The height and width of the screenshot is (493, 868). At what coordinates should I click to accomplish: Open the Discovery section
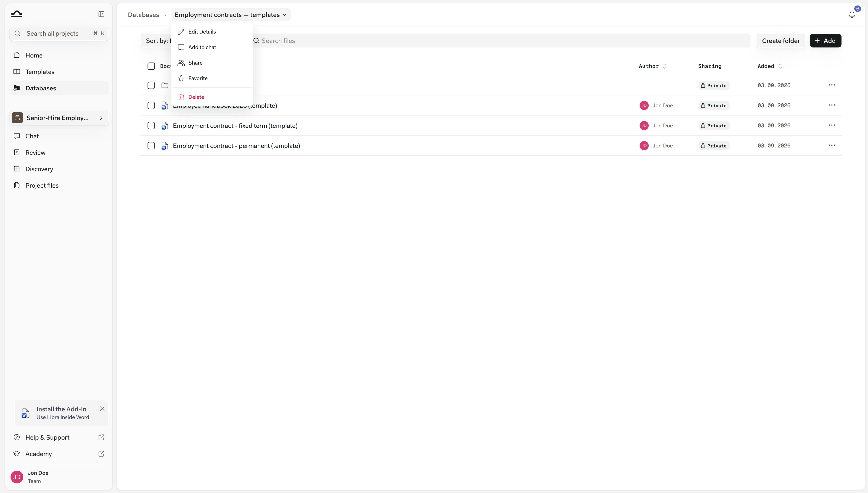pos(59,169)
